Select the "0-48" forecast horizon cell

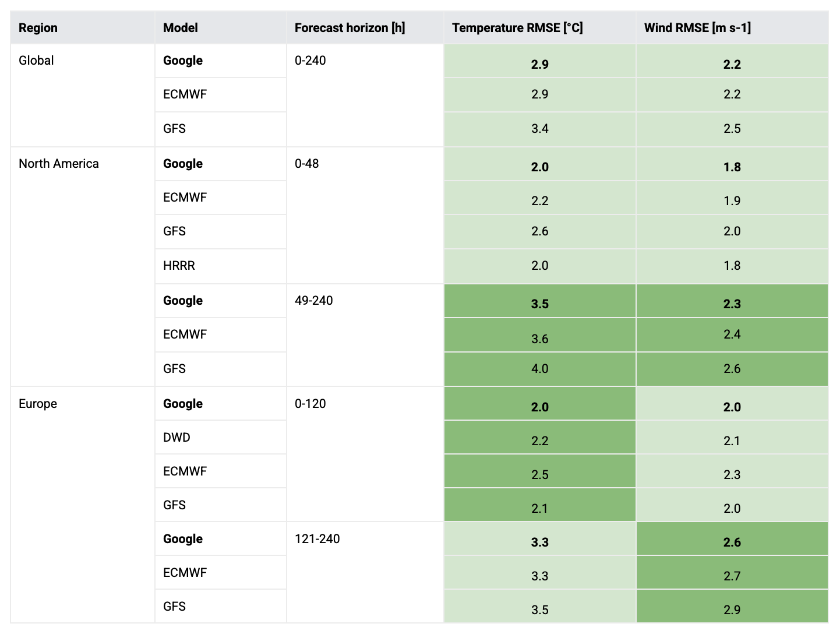point(307,164)
